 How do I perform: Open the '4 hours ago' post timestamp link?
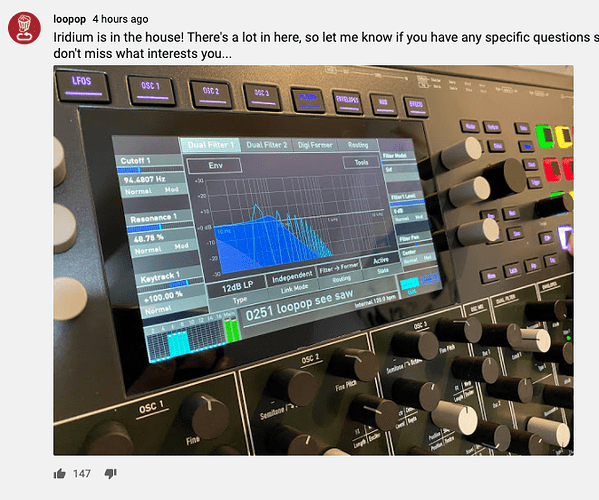click(x=120, y=19)
